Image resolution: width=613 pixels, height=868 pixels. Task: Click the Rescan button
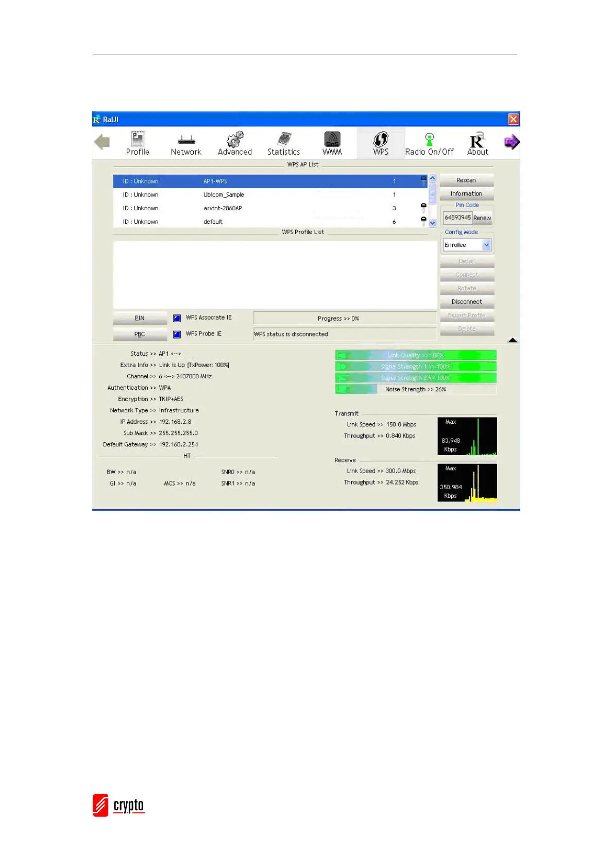click(466, 180)
